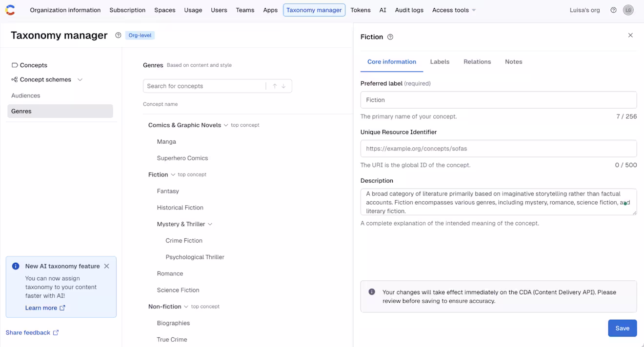Click the help icon next to Fiction heading

(x=390, y=37)
